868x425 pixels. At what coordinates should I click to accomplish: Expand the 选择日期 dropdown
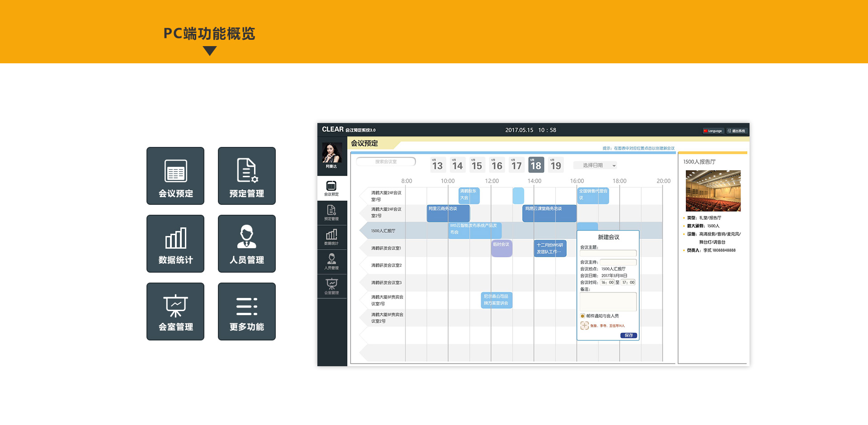595,165
